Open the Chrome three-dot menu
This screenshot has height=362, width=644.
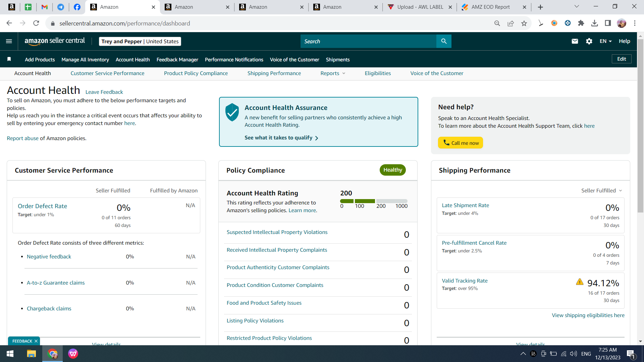coord(635,23)
